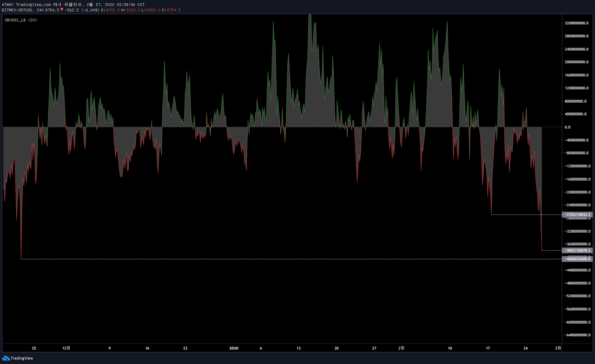Click the TradingView logo icon

click(6, 358)
